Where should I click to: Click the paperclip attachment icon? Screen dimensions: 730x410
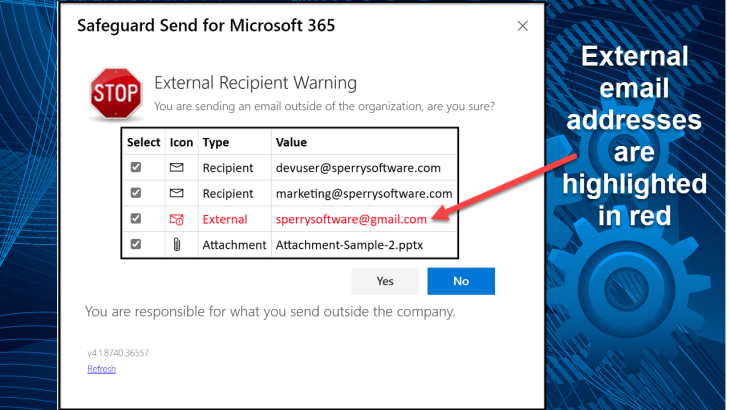pos(176,245)
